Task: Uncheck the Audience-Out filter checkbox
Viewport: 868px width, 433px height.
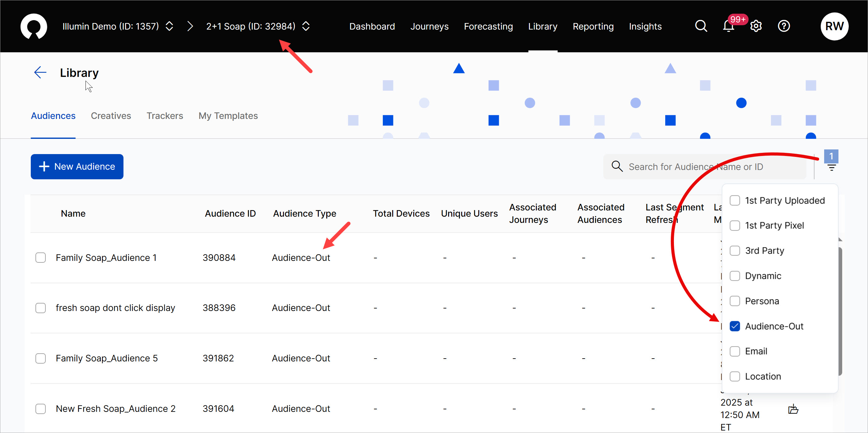Action: coord(735,326)
